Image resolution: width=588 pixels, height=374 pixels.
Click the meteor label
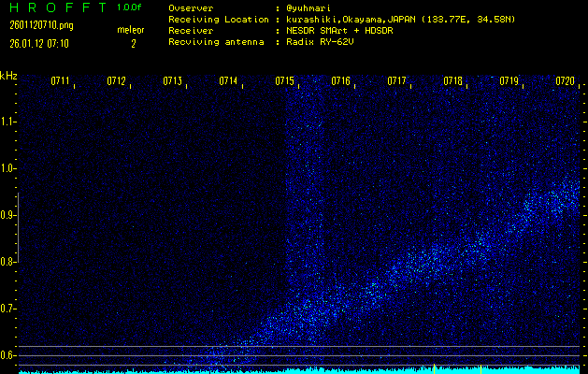pyautogui.click(x=131, y=30)
